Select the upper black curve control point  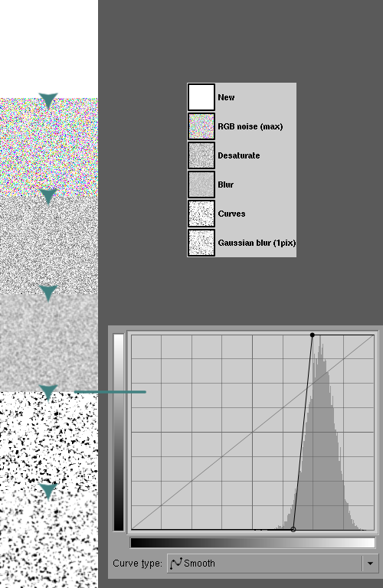click(313, 335)
